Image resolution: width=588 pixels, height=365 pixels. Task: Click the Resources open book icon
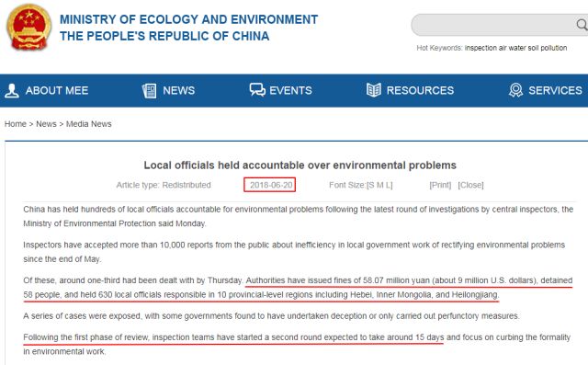pyautogui.click(x=374, y=90)
